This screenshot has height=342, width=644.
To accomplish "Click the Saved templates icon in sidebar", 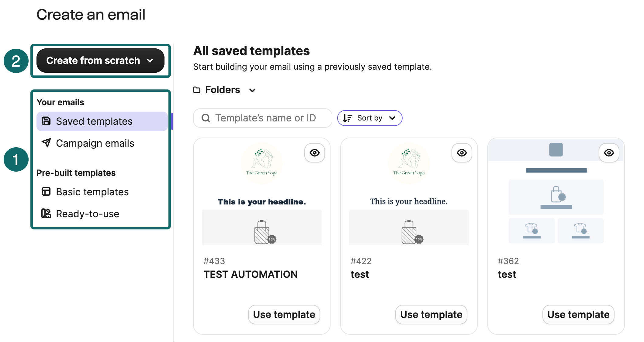I will pos(46,121).
